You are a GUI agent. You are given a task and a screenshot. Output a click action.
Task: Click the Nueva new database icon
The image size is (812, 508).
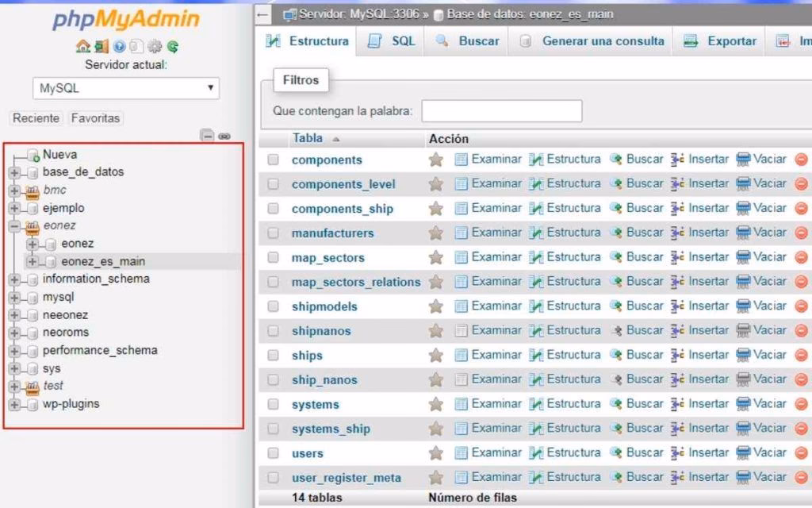click(33, 155)
